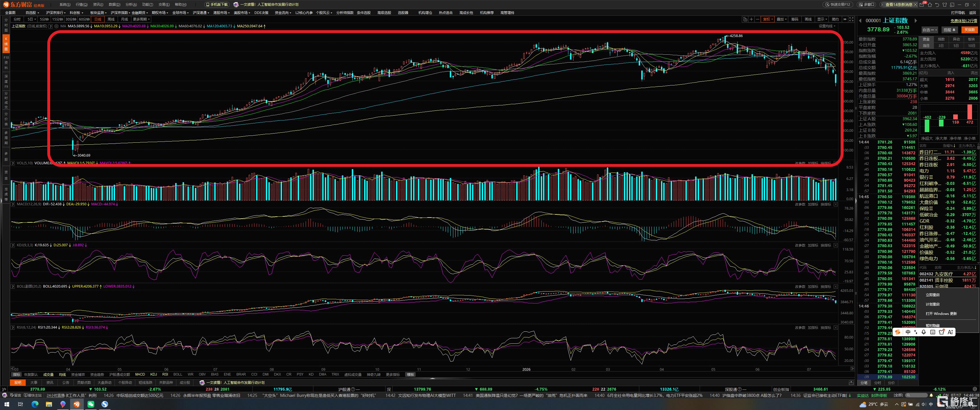Click 立即重启 in Windows update popup
Image resolution: width=980 pixels, height=410 pixels.
[x=932, y=295]
